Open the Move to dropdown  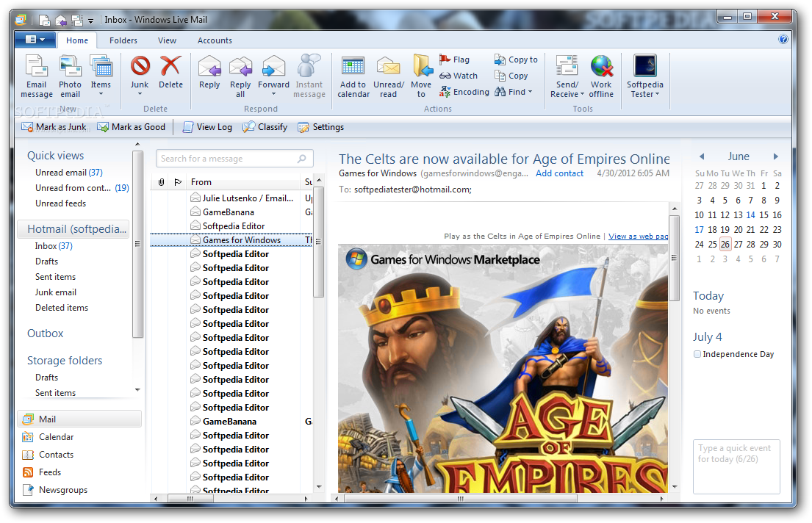422,76
